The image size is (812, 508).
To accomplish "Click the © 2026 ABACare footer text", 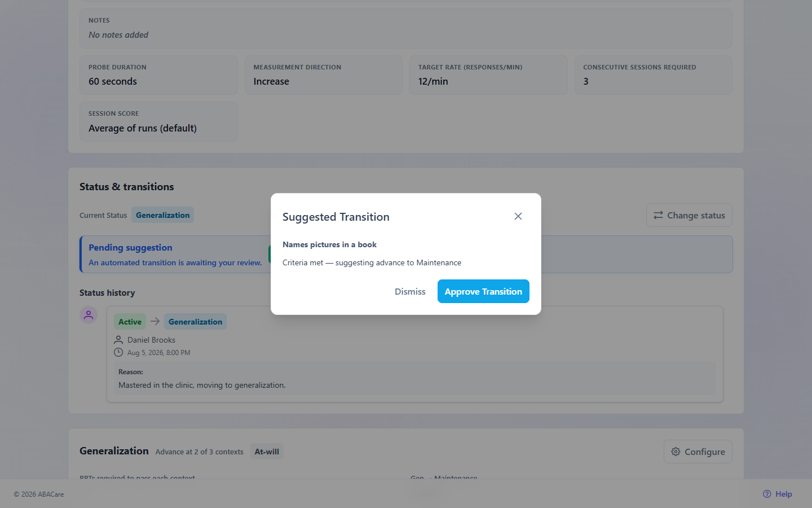I will point(39,494).
